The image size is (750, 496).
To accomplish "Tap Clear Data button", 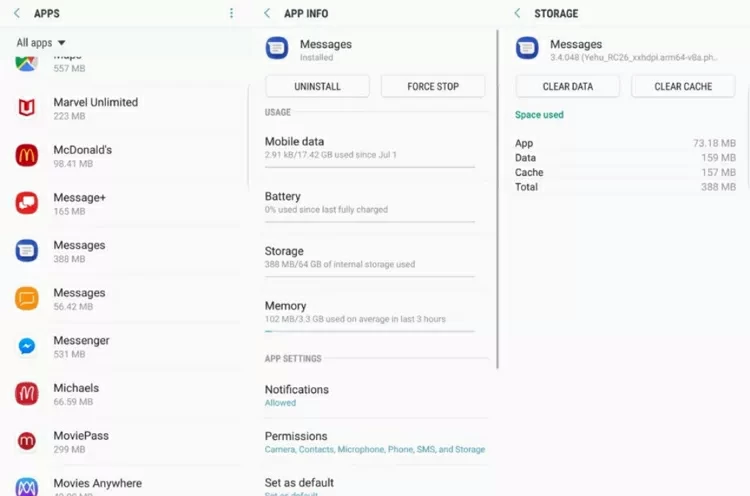I will [x=567, y=87].
